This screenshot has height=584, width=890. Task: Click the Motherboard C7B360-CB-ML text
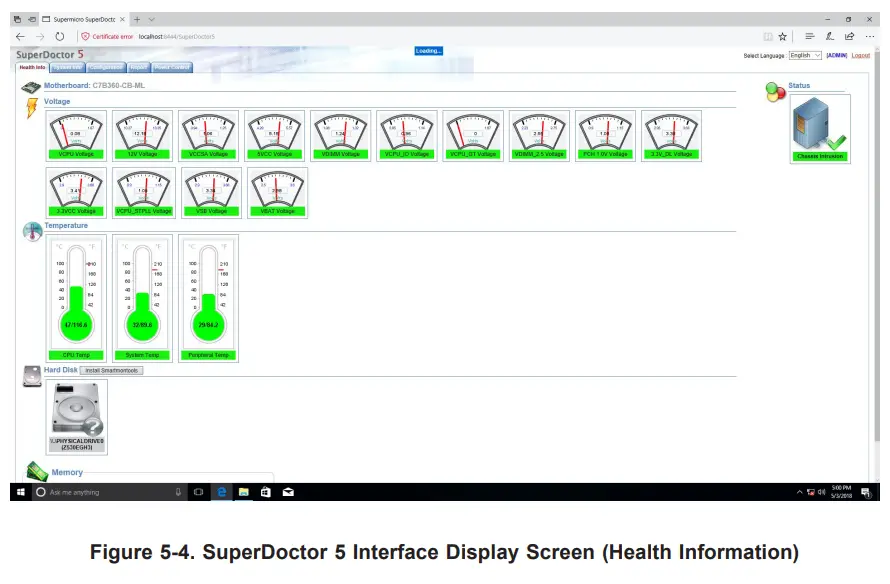pos(94,86)
